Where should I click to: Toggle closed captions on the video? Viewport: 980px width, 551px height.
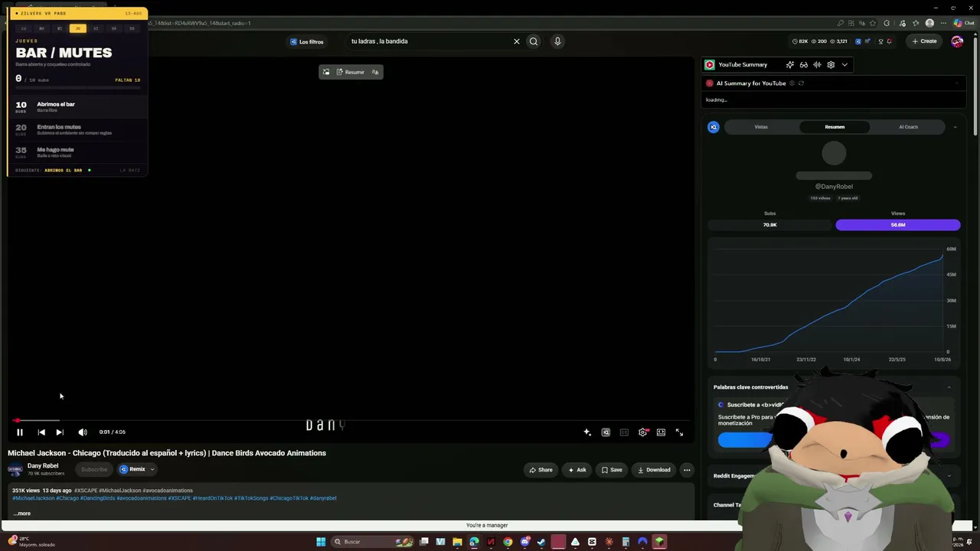pos(624,432)
